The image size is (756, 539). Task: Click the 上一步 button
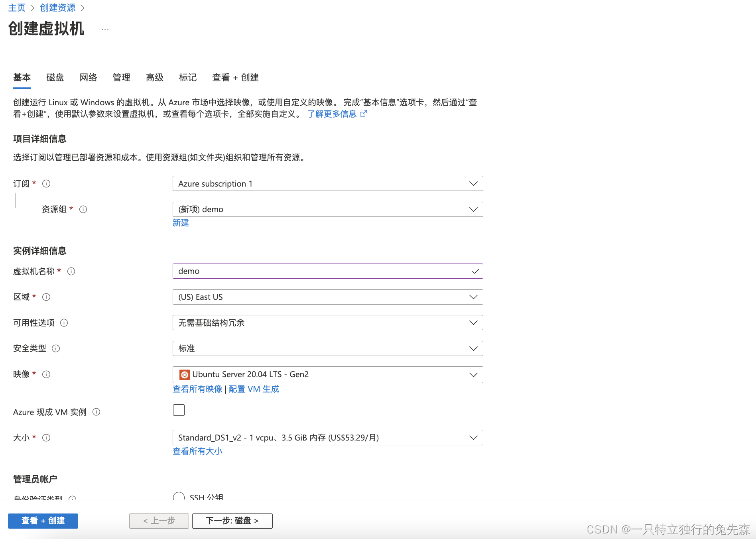[159, 521]
